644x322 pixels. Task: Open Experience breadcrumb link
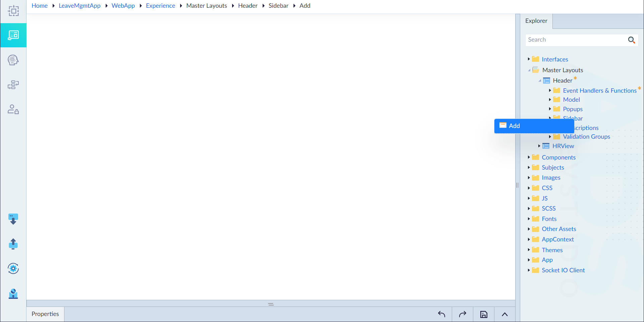[160, 6]
